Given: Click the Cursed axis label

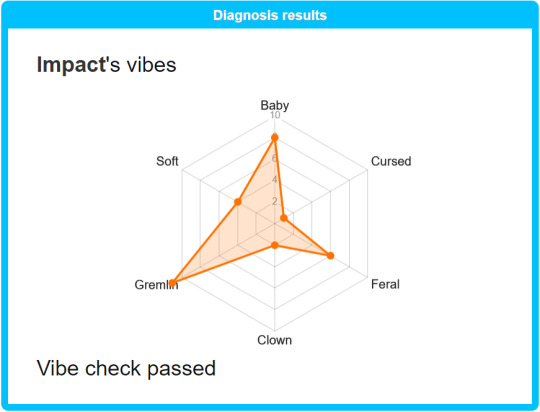Looking at the screenshot, I should pos(391,161).
